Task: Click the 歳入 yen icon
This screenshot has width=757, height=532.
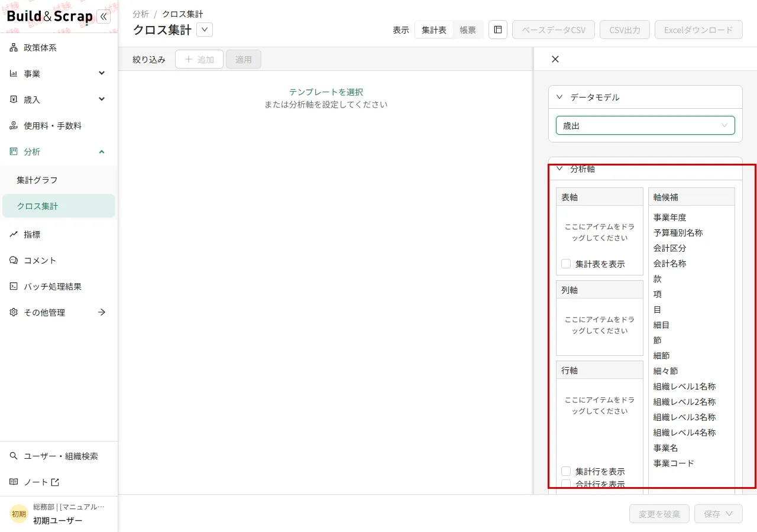Action: tap(14, 100)
